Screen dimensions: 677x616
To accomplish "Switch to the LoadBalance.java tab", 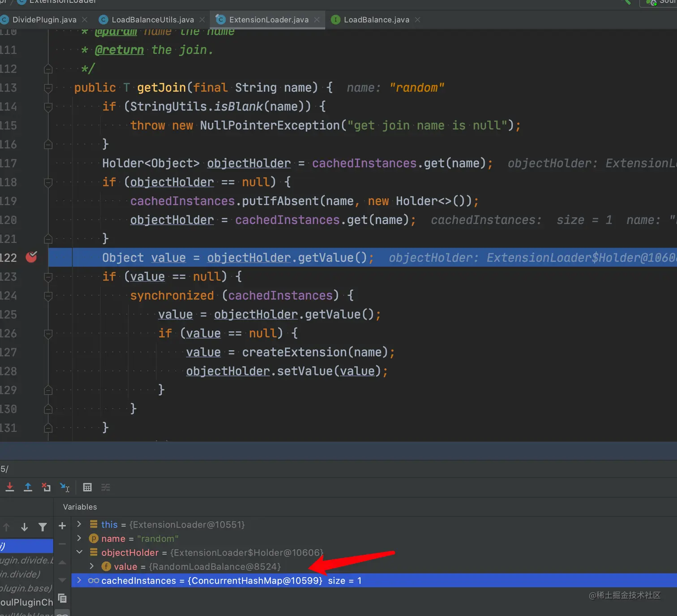I will (376, 20).
